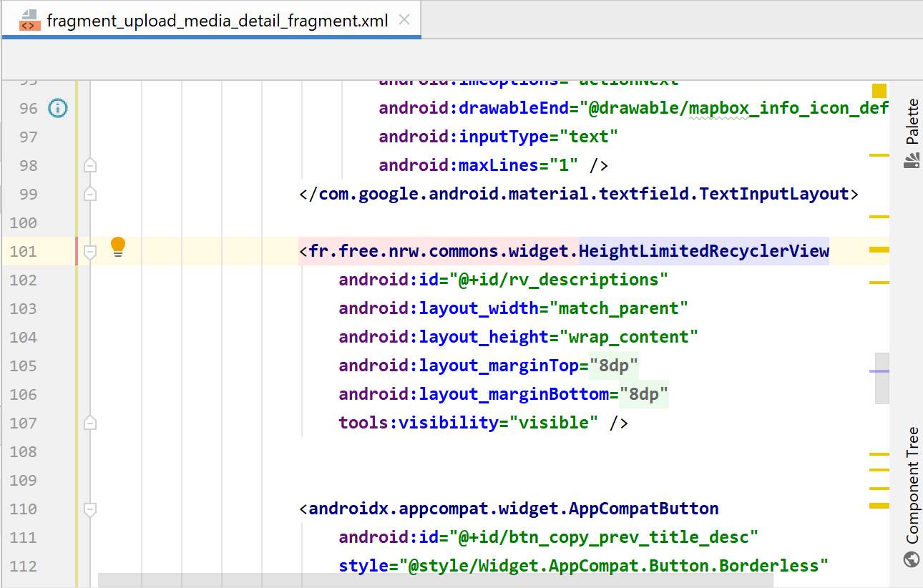Collapse the fold marker on line 98
The image size is (923, 588).
pos(90,165)
